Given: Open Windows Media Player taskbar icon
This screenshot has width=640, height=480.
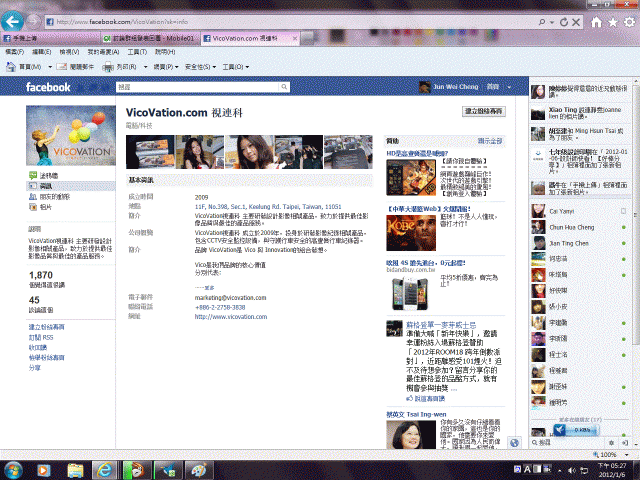Looking at the screenshot, I should pos(44,471).
